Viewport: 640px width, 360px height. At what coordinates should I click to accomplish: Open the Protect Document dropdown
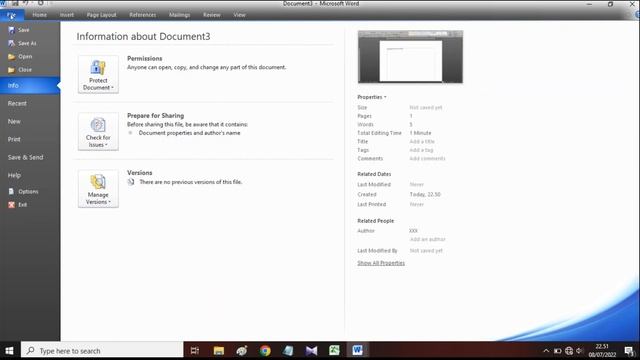pyautogui.click(x=98, y=74)
